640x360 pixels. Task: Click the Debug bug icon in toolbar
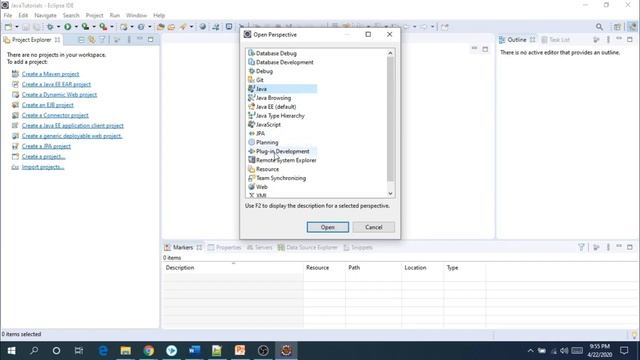pyautogui.click(x=50, y=27)
